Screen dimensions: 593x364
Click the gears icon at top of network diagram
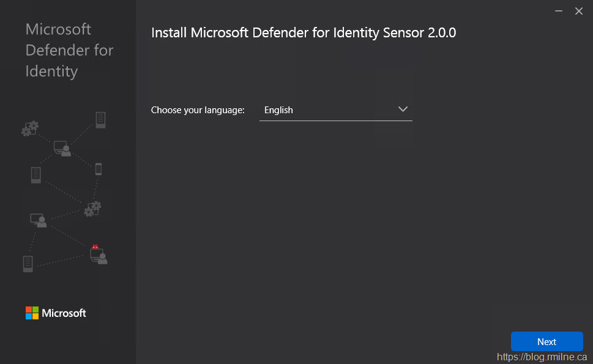click(30, 128)
